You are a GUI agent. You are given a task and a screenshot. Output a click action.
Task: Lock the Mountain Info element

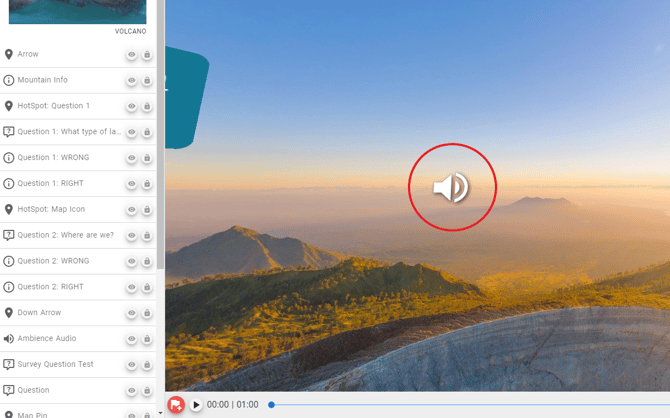pyautogui.click(x=147, y=81)
